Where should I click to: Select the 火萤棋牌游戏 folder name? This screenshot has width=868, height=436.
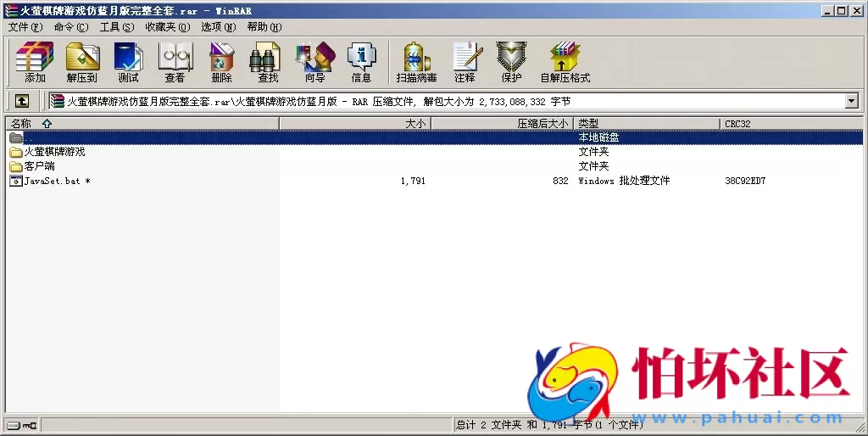click(x=55, y=152)
